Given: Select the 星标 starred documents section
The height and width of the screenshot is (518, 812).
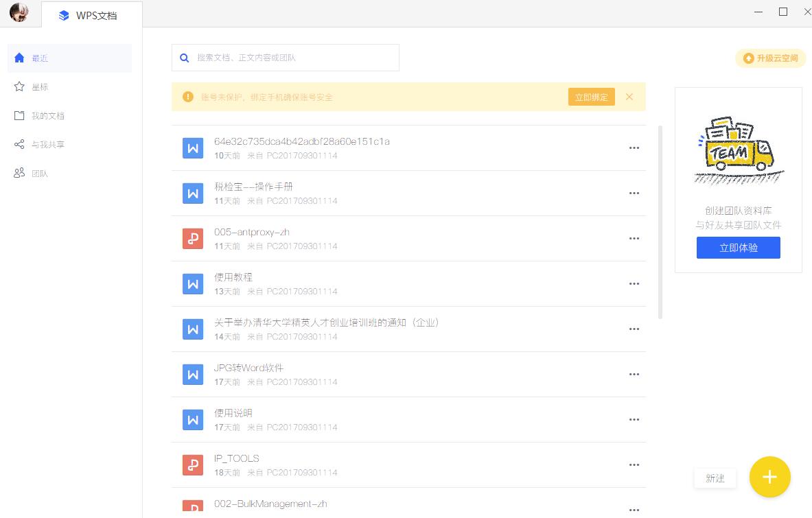Looking at the screenshot, I should 40,86.
